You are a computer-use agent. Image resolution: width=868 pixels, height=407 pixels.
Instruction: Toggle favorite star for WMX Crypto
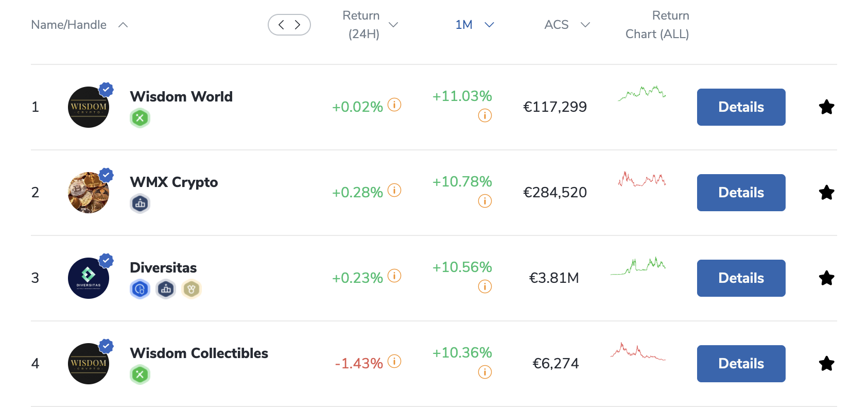pos(826,193)
